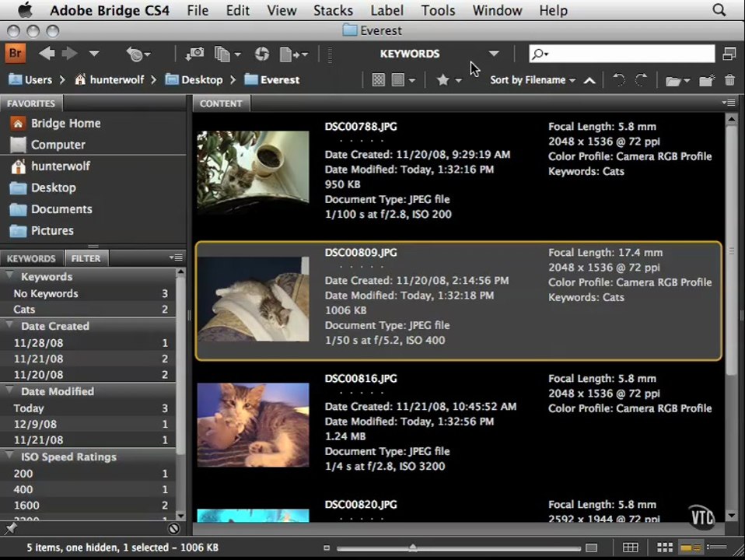Select the FAVORITES panel tab

[31, 103]
